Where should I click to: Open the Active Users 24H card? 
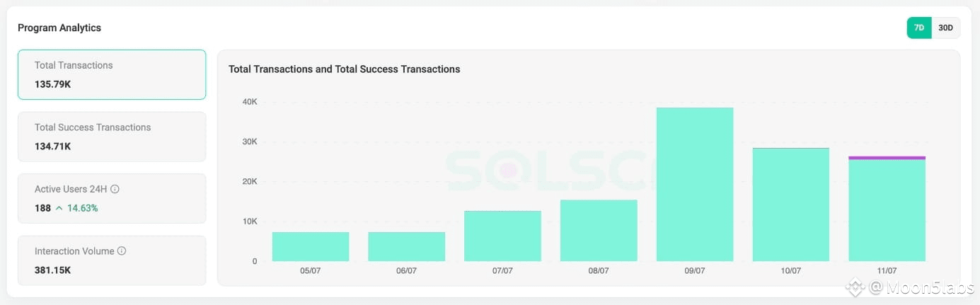click(112, 198)
